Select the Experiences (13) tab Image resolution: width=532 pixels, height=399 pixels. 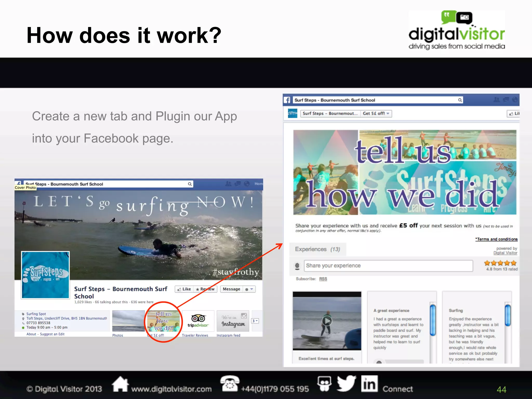point(317,249)
